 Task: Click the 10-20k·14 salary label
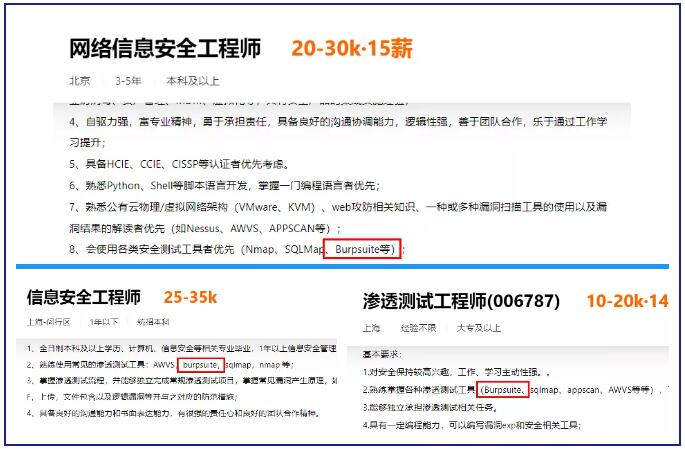tap(627, 299)
